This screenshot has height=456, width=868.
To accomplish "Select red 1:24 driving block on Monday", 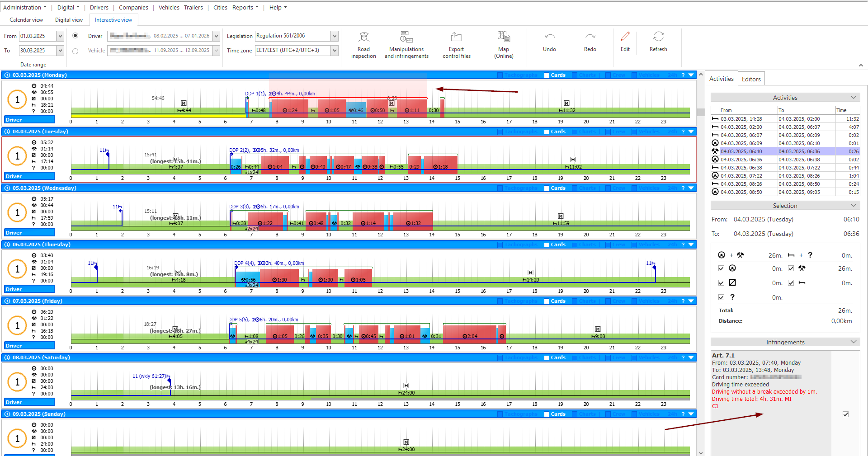I will (x=290, y=108).
